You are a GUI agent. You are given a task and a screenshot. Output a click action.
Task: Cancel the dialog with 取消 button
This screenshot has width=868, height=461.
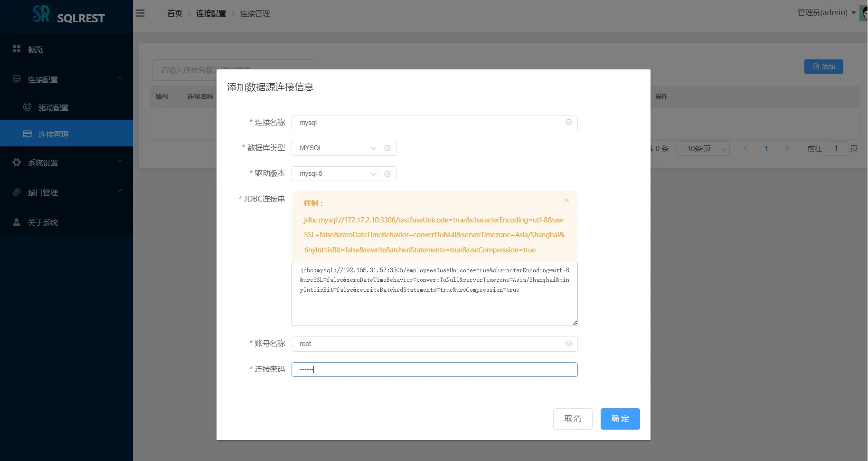tap(573, 419)
